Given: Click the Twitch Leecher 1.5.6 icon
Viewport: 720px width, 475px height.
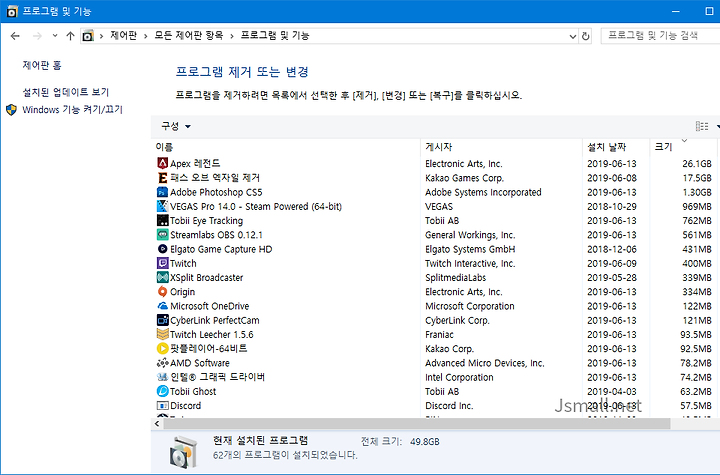Looking at the screenshot, I should [163, 334].
